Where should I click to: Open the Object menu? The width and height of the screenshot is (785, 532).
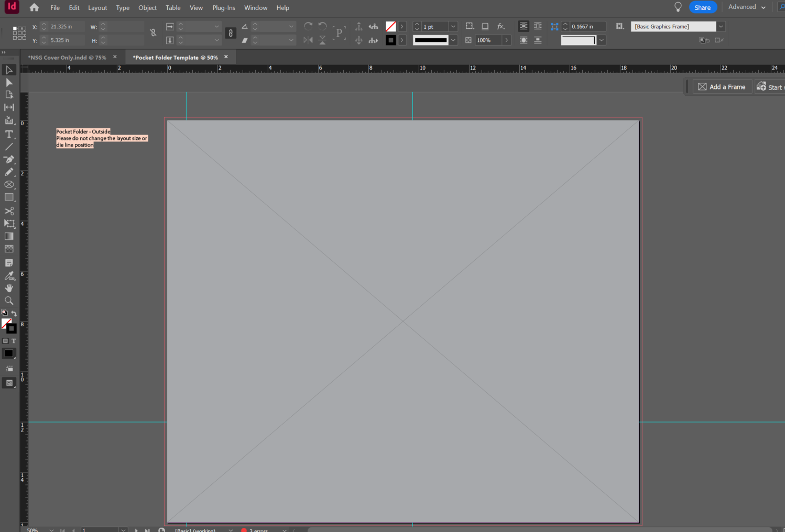[147, 7]
